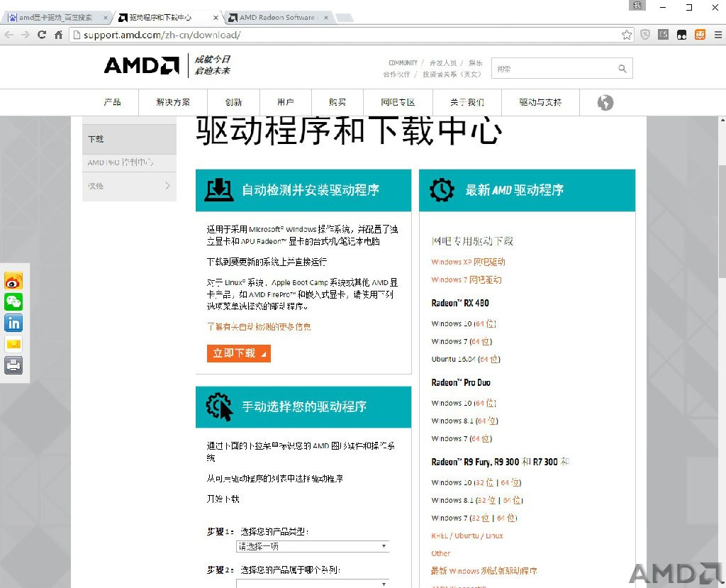
Task: Open the 购买 navigation menu
Action: click(337, 102)
